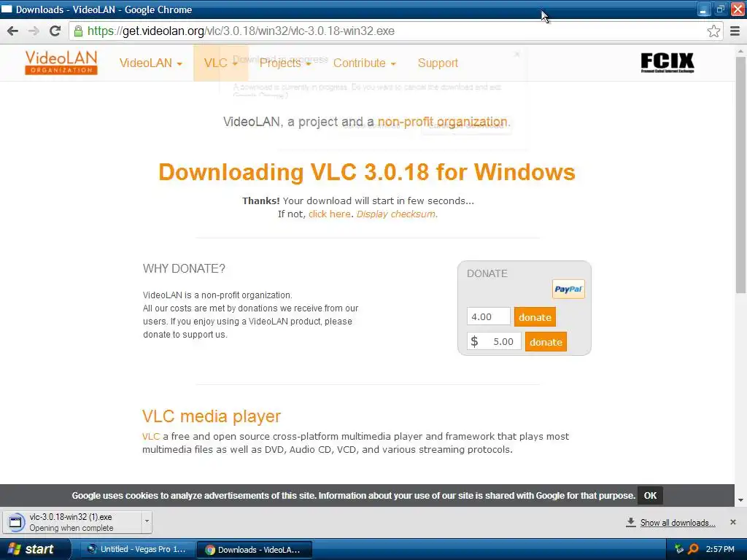Open the Chrome hamburger menu

735,31
